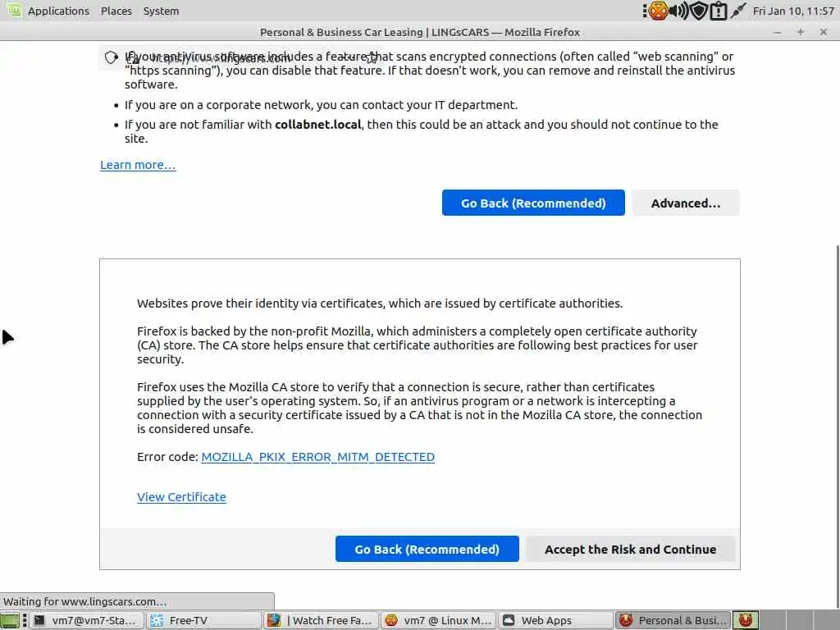The width and height of the screenshot is (840, 630).
Task: Switch to the Web Apps taskbar window
Action: [x=555, y=620]
